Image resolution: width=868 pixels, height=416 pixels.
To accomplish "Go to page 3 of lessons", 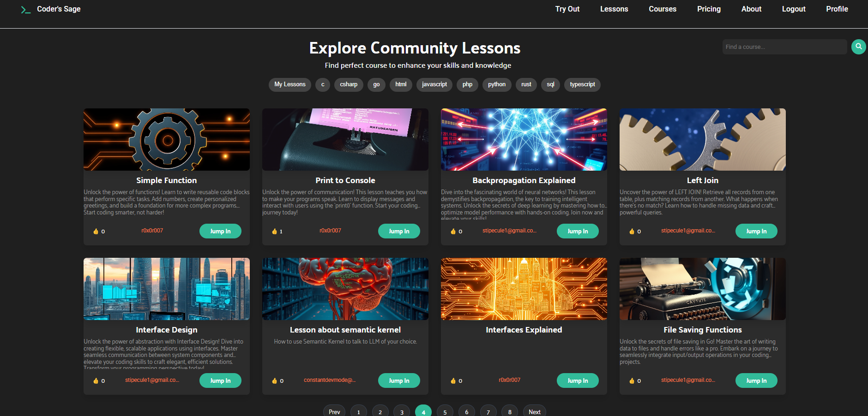I will click(x=402, y=411).
